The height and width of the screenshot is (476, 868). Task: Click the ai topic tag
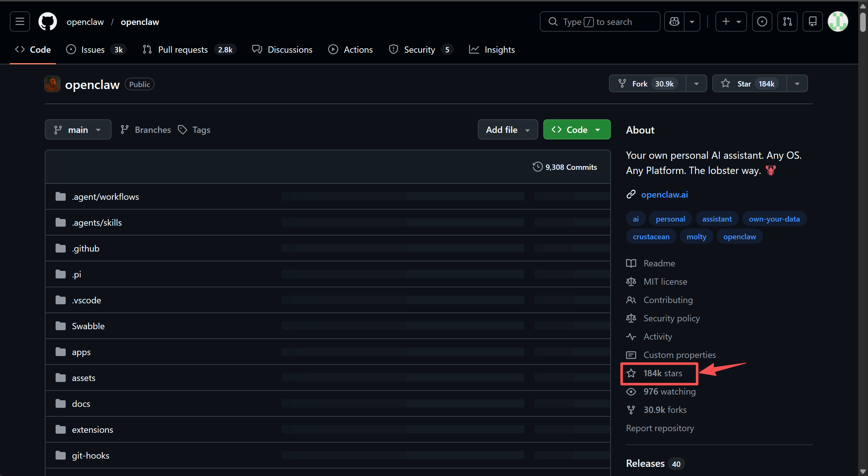(x=636, y=219)
